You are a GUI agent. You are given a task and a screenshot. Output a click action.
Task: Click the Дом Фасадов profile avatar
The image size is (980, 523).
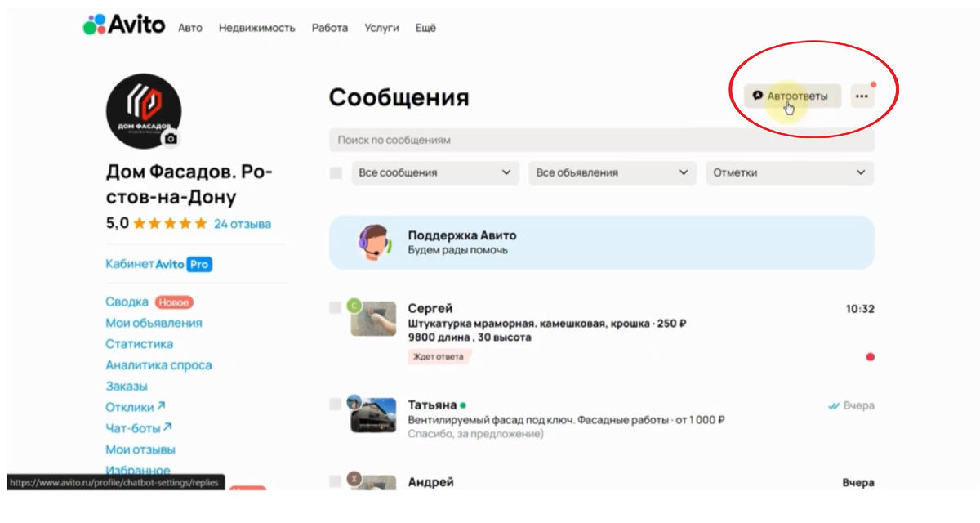coord(144,111)
